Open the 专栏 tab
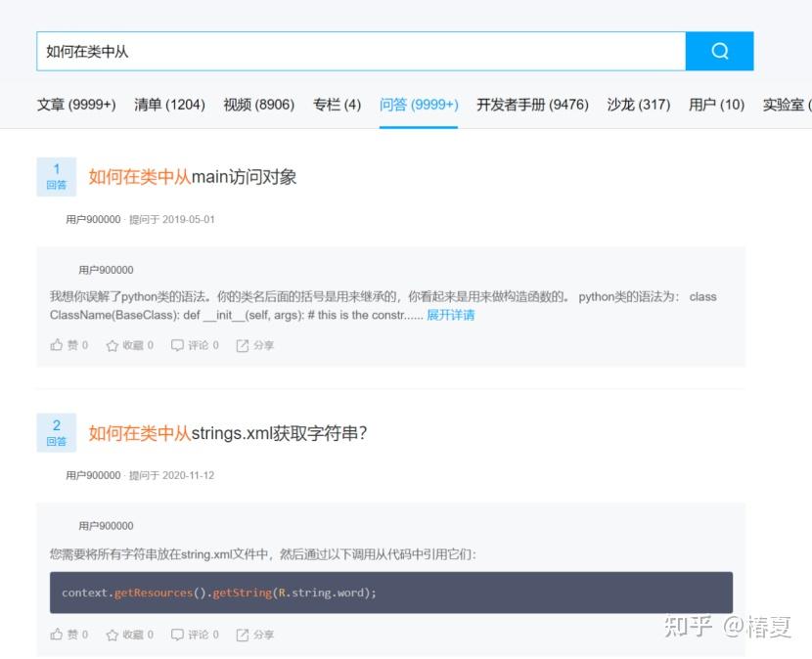Viewport: 812px width, 659px height. (x=337, y=105)
